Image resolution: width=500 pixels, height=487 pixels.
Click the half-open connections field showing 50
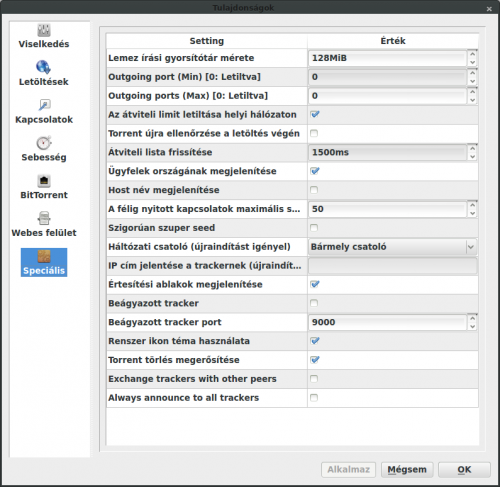pos(388,209)
